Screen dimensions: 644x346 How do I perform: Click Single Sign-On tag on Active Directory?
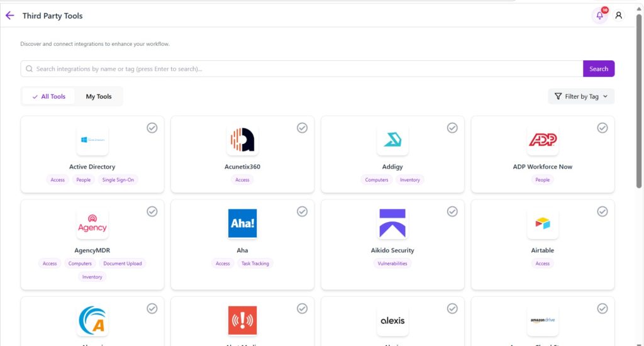[118, 179]
